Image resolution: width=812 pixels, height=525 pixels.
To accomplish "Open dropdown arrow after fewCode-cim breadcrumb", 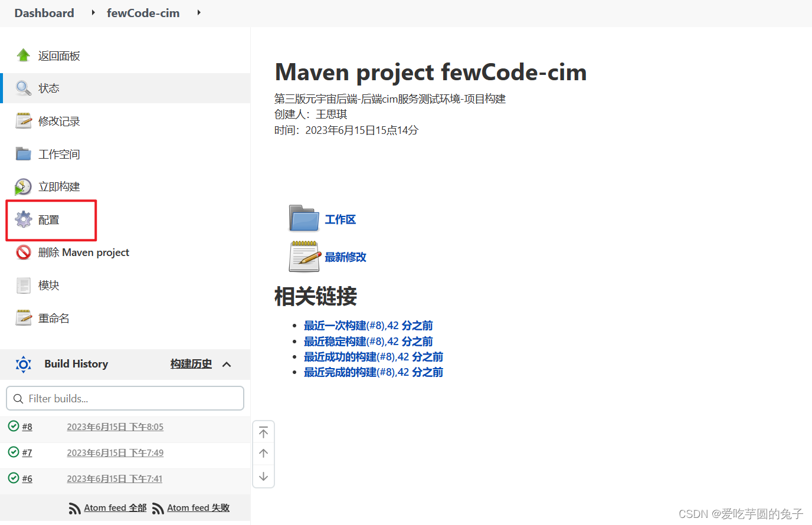I will click(199, 12).
